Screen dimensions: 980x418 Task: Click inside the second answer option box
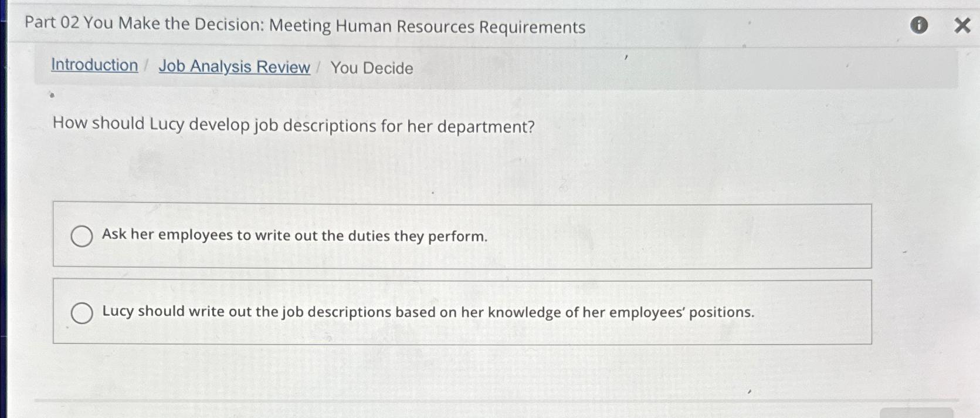(x=462, y=311)
